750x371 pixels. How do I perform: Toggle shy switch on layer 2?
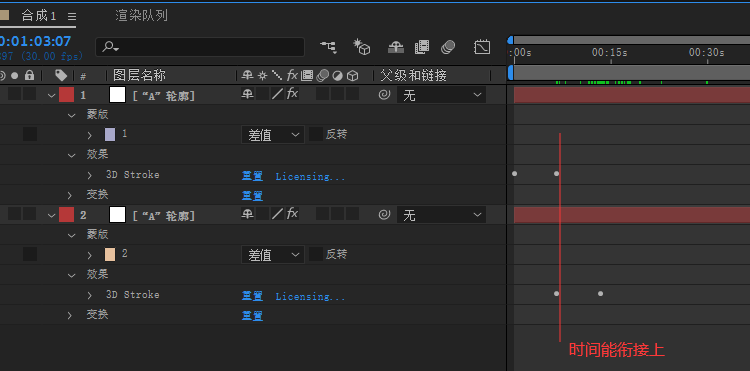247,214
